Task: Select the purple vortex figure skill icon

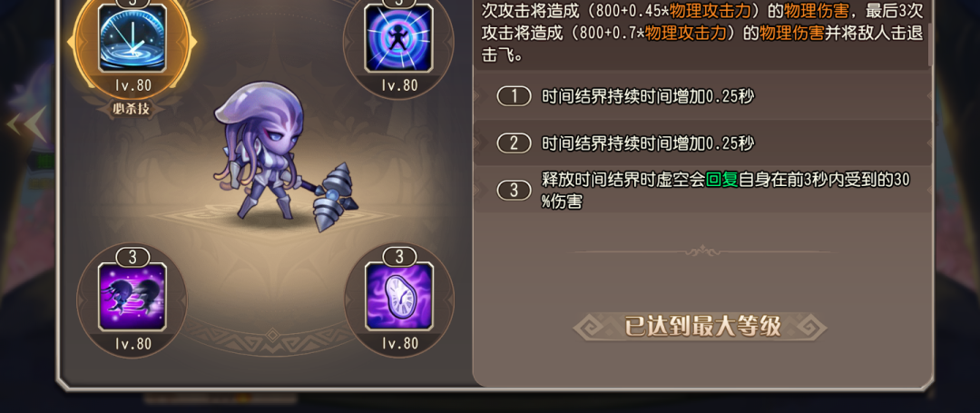Action: pyautogui.click(x=400, y=39)
